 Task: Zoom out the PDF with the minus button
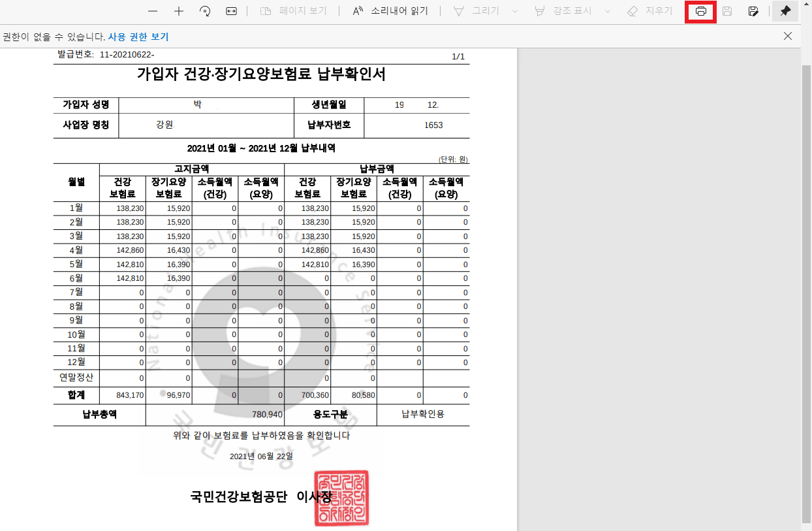click(x=153, y=11)
